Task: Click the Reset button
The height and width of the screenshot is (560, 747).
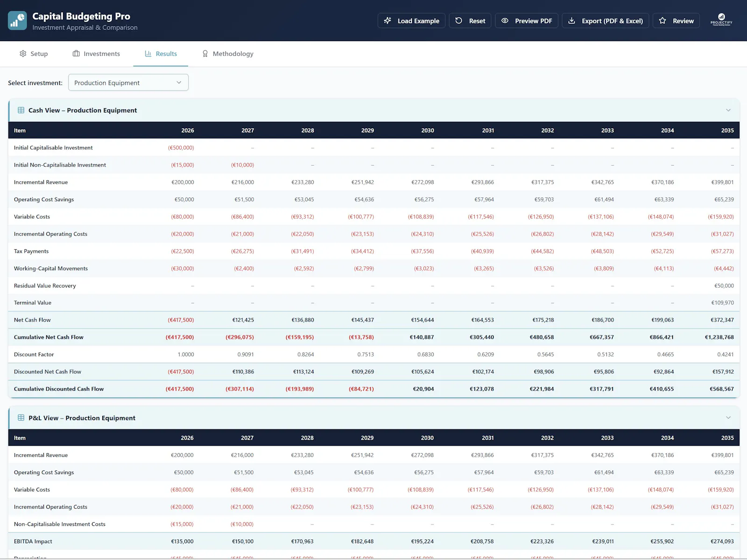Action: (470, 21)
